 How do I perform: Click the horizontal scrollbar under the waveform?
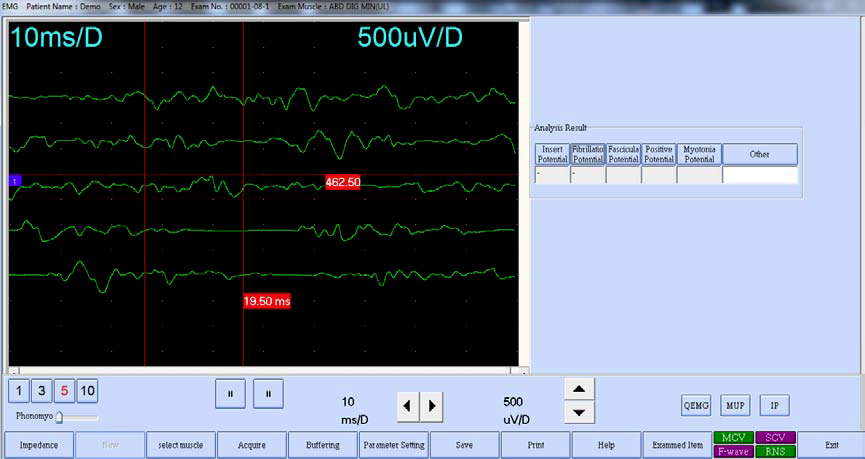(269, 371)
